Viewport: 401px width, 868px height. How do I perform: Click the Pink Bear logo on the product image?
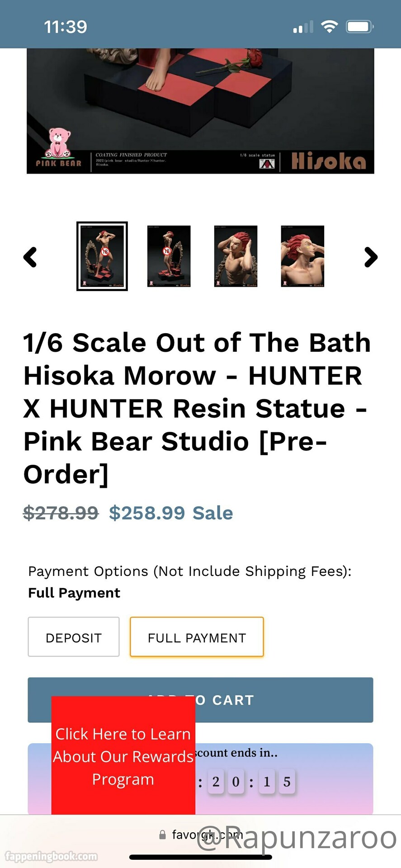(x=59, y=147)
